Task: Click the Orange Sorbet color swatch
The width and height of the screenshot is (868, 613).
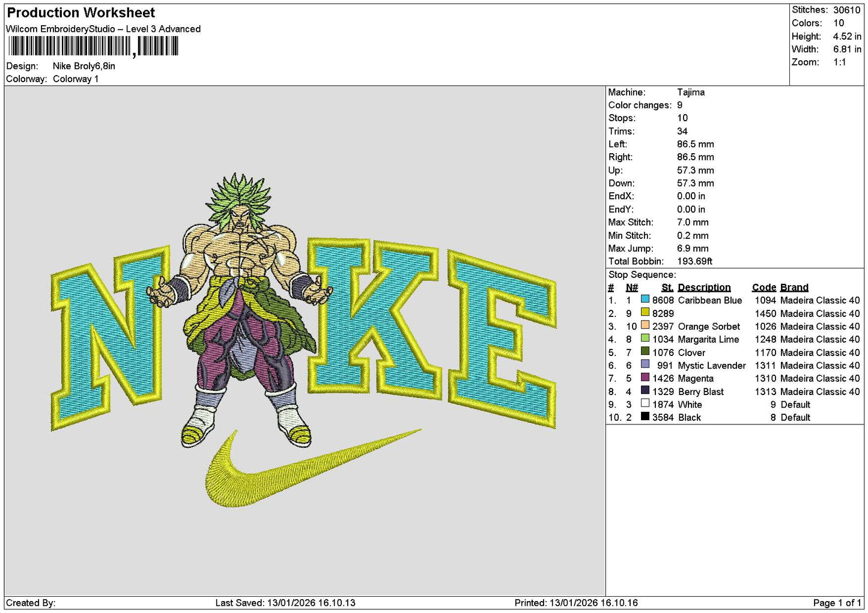Action: point(645,326)
